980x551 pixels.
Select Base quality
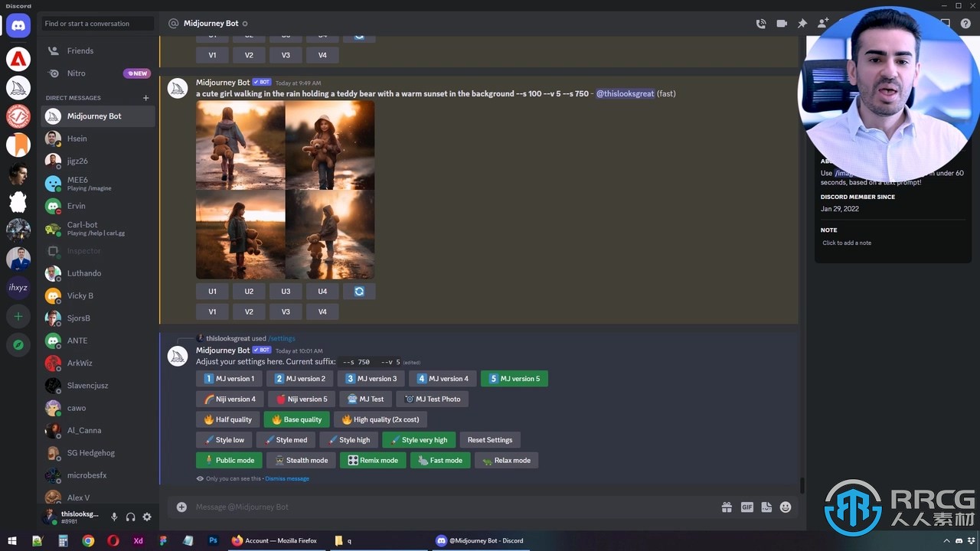296,419
